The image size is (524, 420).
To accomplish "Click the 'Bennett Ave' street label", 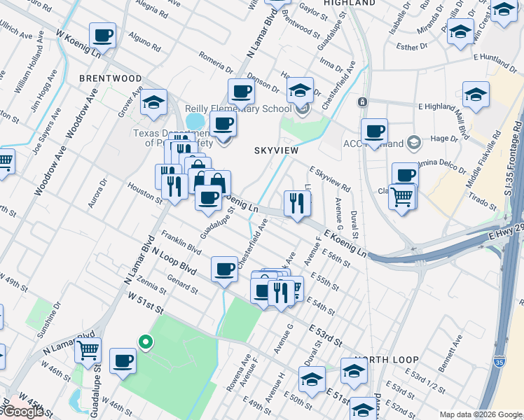I will pyautogui.click(x=450, y=353).
